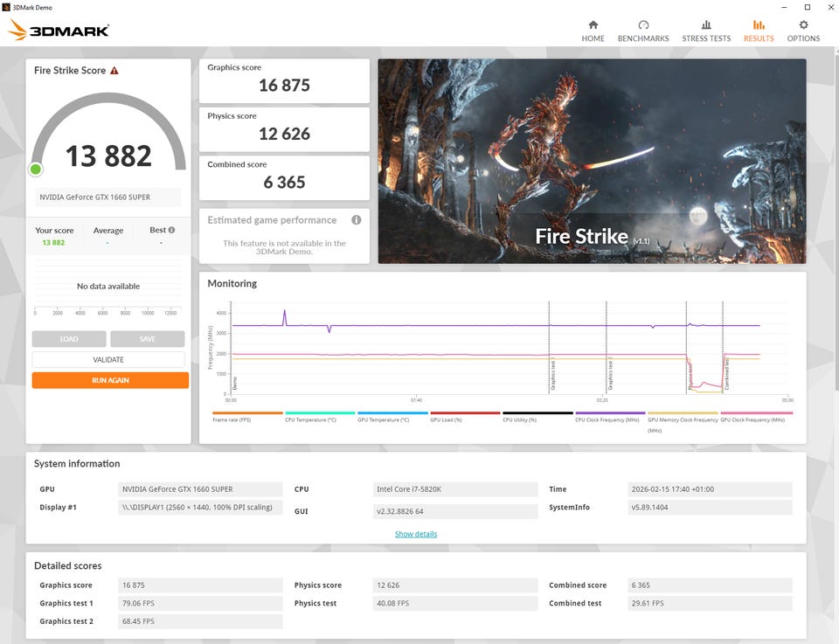The width and height of the screenshot is (839, 644).
Task: Click the Fire Strike preview image
Action: pyautogui.click(x=592, y=161)
